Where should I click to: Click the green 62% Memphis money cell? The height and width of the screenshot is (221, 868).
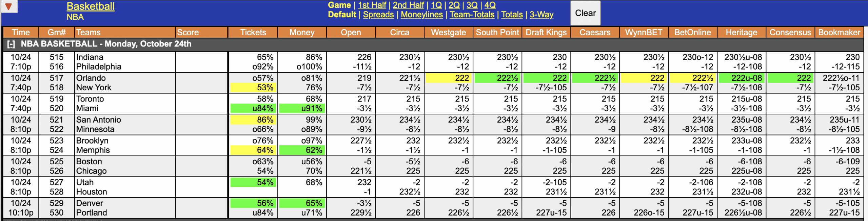click(x=302, y=150)
